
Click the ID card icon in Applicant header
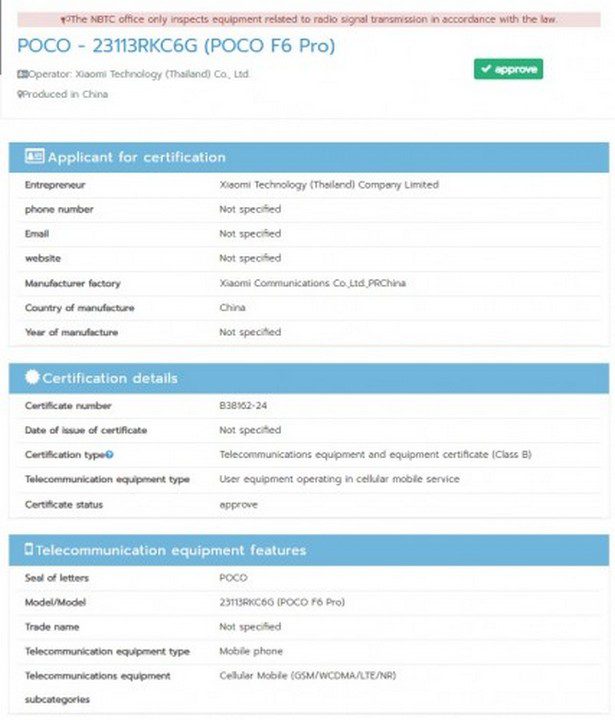point(34,157)
